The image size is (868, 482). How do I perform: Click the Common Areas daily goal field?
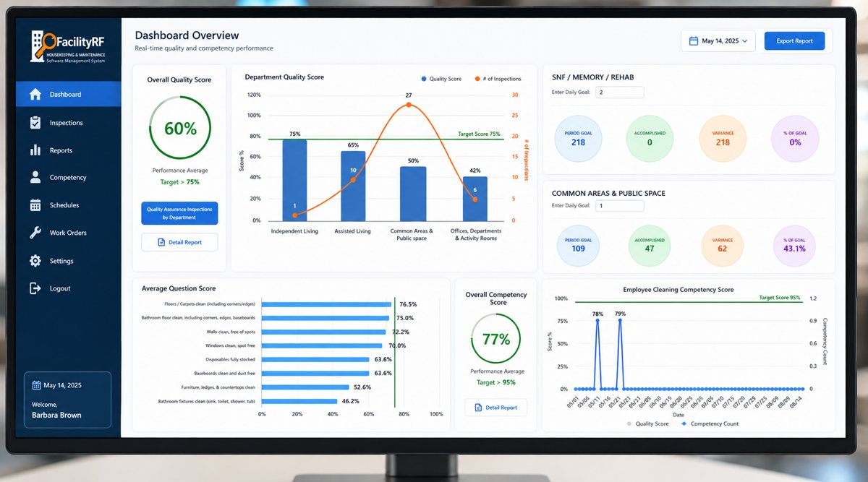pos(620,206)
